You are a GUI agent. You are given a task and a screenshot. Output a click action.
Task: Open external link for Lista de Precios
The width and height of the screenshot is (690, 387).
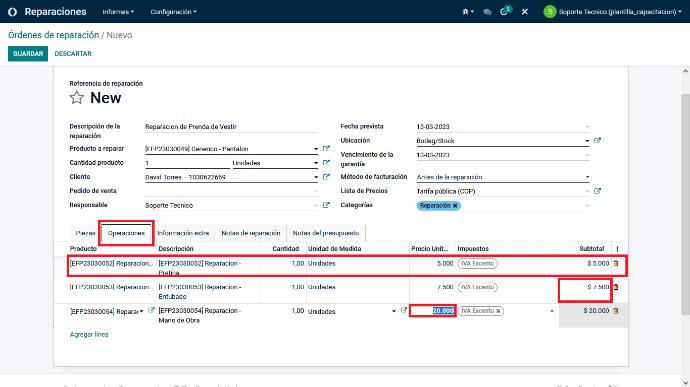[x=597, y=191]
